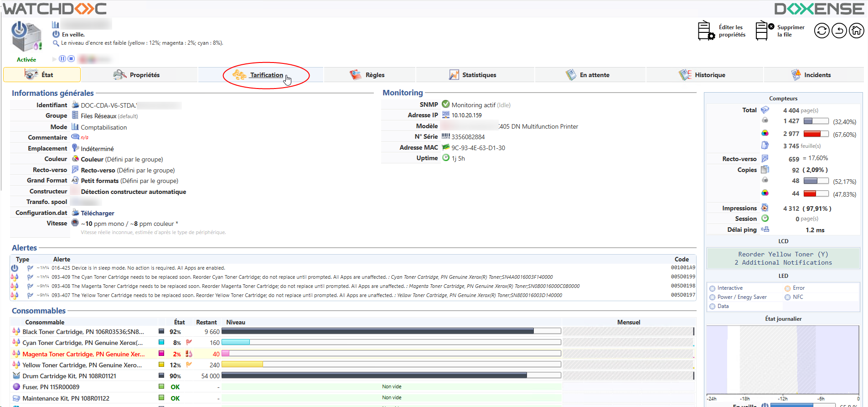Viewport: 868px width, 407px height.
Task: Click the refresh circular arrows icon
Action: [x=821, y=31]
